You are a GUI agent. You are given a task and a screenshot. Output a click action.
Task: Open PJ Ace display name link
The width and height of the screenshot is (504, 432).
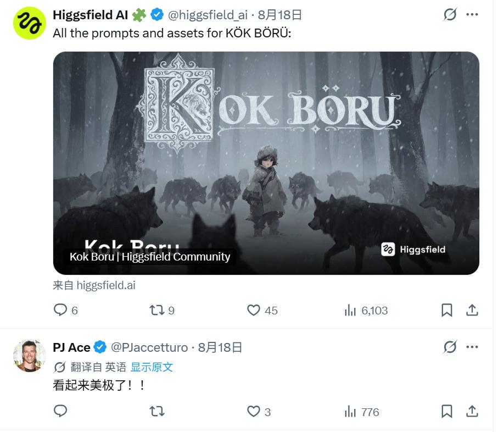pyautogui.click(x=71, y=347)
